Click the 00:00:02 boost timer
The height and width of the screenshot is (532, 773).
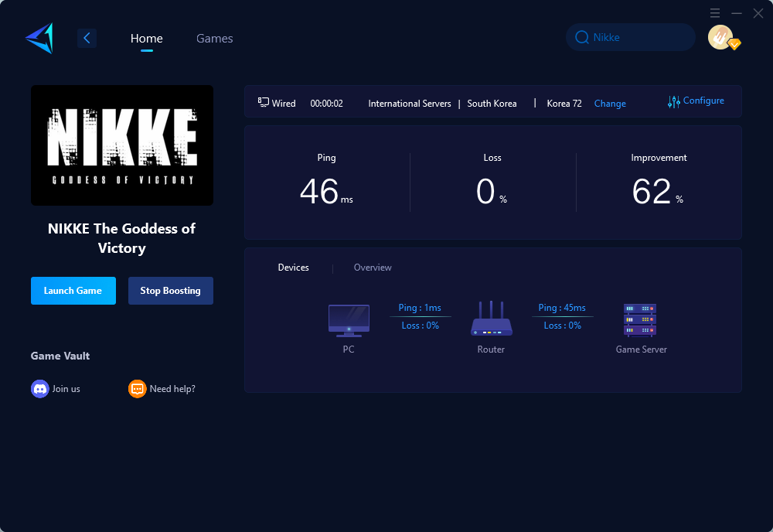pos(326,104)
